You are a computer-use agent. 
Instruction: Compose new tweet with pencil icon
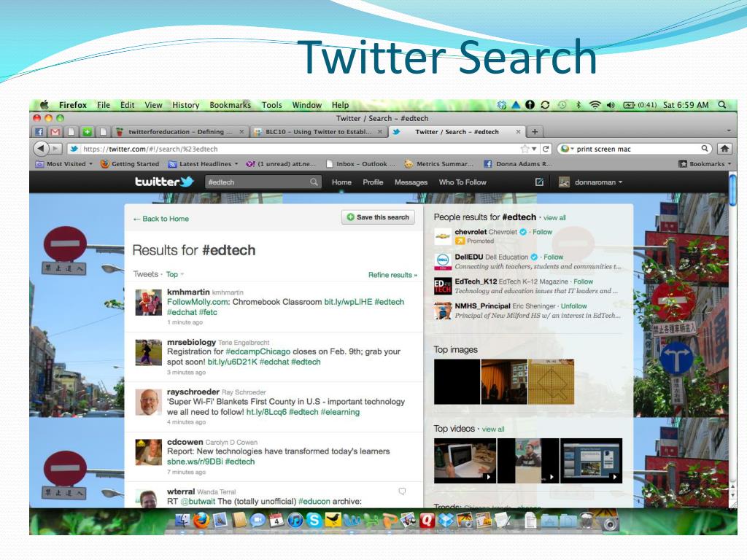tap(539, 182)
